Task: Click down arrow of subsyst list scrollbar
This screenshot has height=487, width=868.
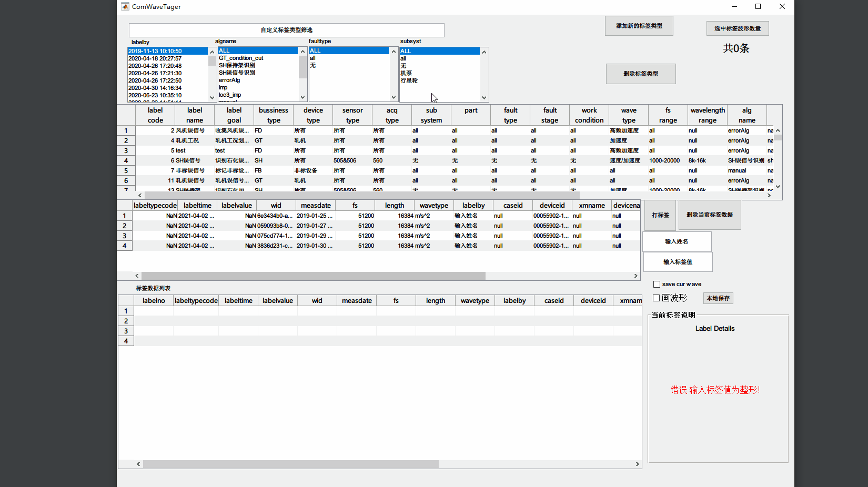Action: (x=484, y=97)
